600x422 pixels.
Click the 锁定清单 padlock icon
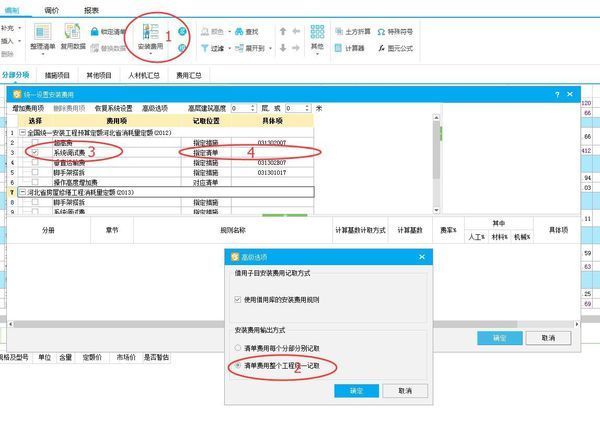point(94,32)
